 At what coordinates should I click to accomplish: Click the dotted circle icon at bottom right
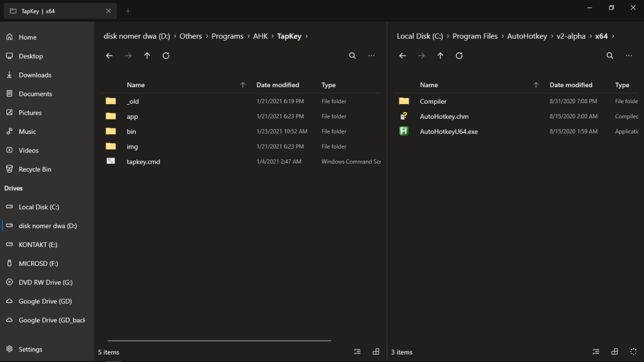(x=633, y=352)
